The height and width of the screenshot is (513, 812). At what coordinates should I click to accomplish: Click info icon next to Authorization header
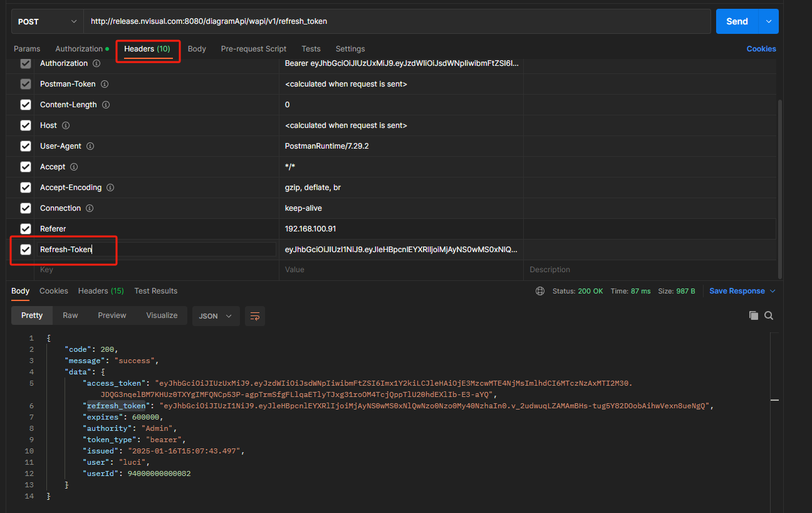click(96, 63)
